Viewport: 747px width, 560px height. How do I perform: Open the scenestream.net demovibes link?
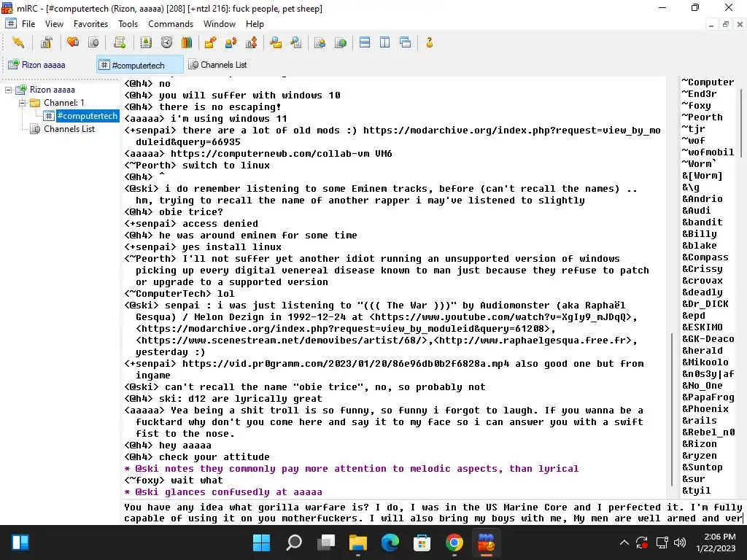(282, 341)
